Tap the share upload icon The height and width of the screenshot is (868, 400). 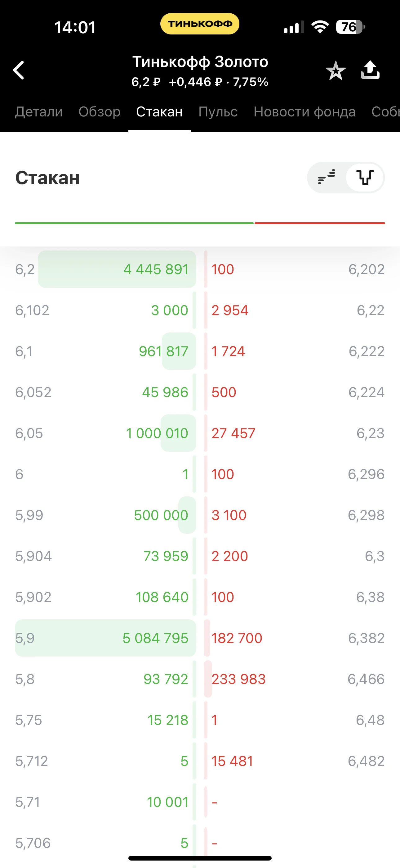[x=370, y=70]
